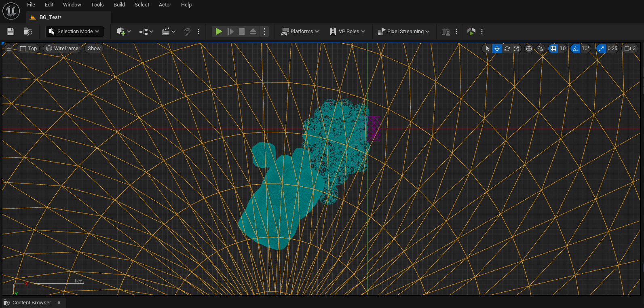This screenshot has height=308, width=644.
Task: Change the Top viewport orientation button
Action: pos(29,49)
